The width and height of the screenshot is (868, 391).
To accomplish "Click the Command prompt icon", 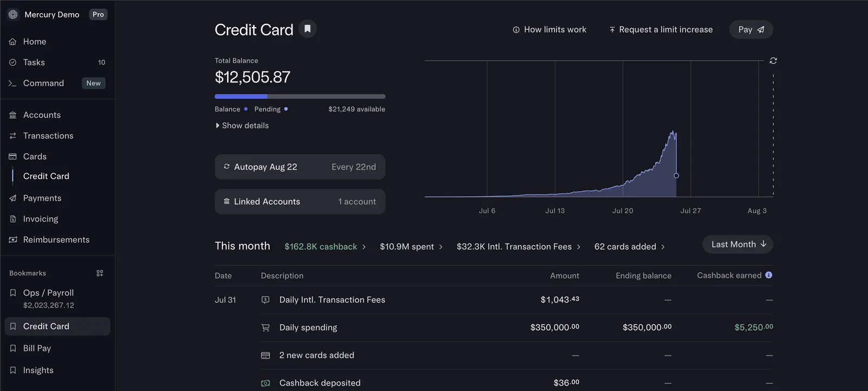I will point(13,83).
